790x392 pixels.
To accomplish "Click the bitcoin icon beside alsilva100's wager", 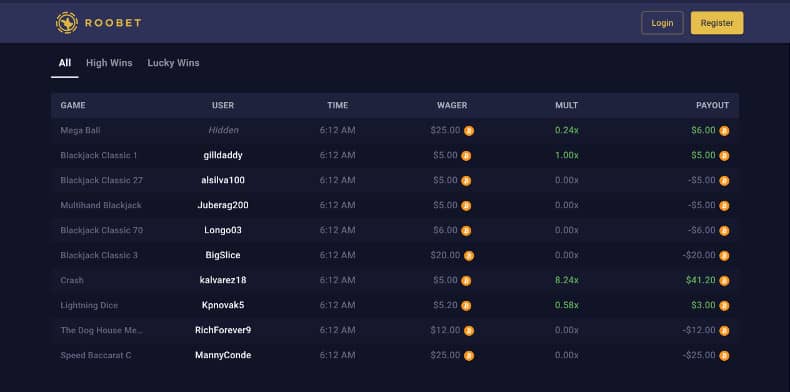I will click(x=466, y=181).
